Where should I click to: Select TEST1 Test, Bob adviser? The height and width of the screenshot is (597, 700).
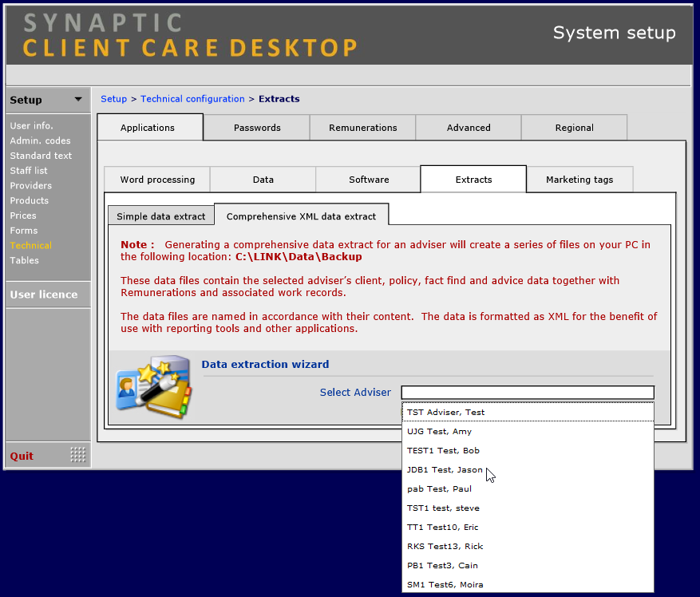click(x=528, y=450)
